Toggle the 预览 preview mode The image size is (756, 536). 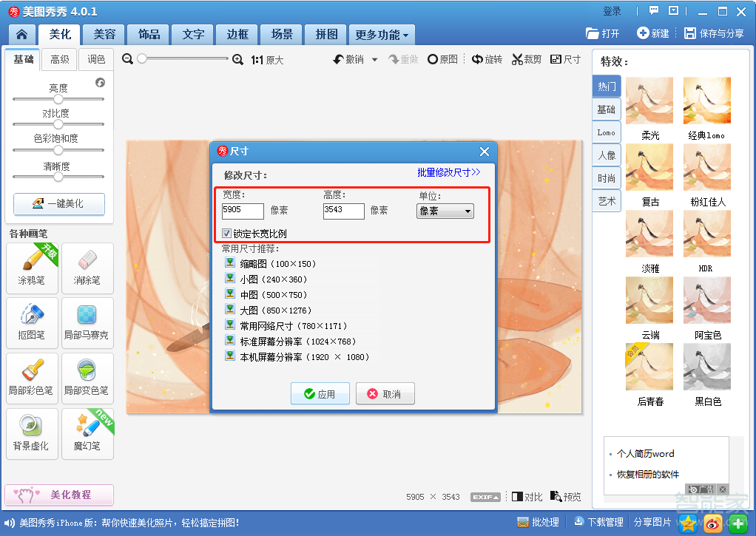565,496
